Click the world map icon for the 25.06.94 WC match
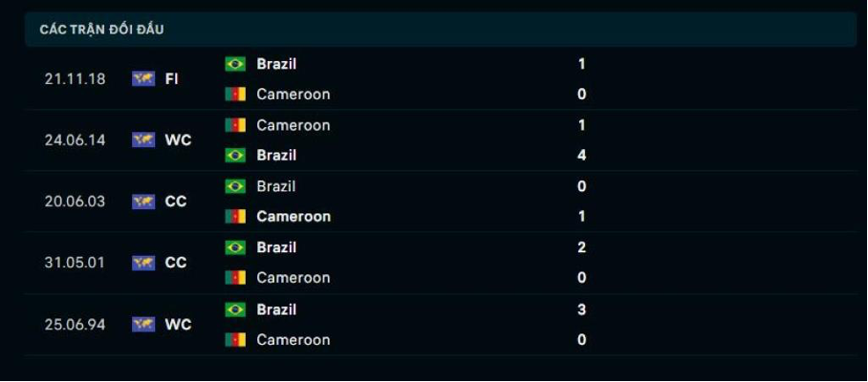Viewport: 868px width, 382px height. click(x=143, y=324)
